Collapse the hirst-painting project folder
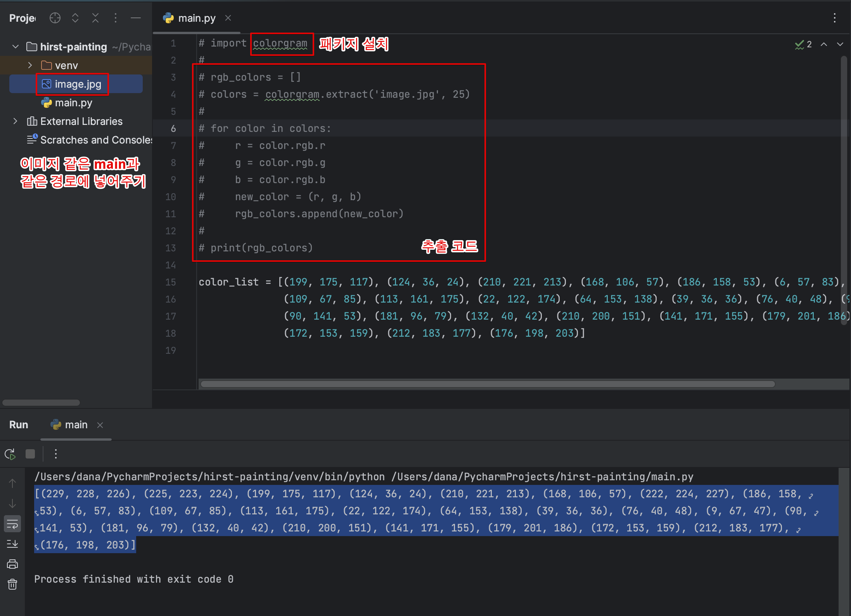 16,47
